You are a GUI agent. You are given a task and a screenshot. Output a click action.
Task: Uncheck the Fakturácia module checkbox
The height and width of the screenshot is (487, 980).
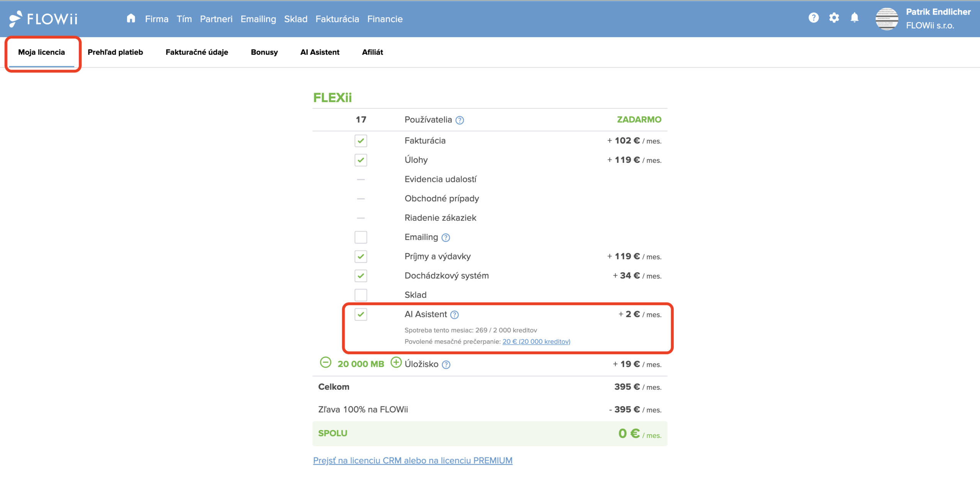[x=361, y=141]
